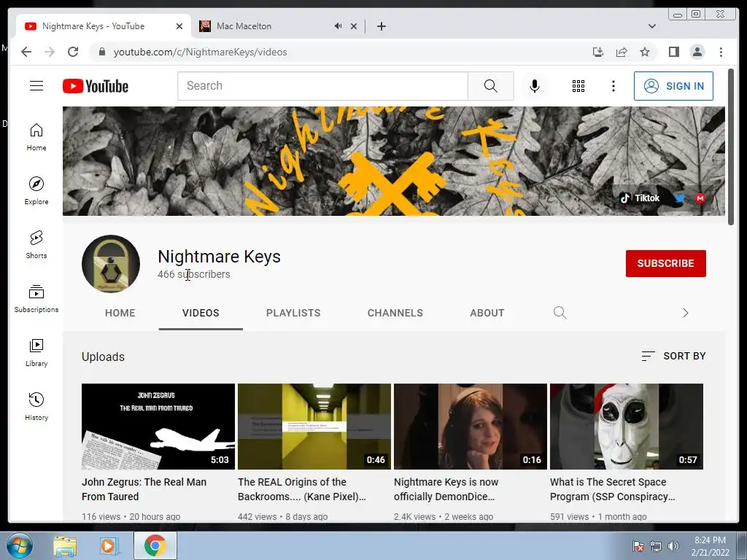Click browser forward arrow
Viewport: 747px width, 560px height.
[50, 52]
